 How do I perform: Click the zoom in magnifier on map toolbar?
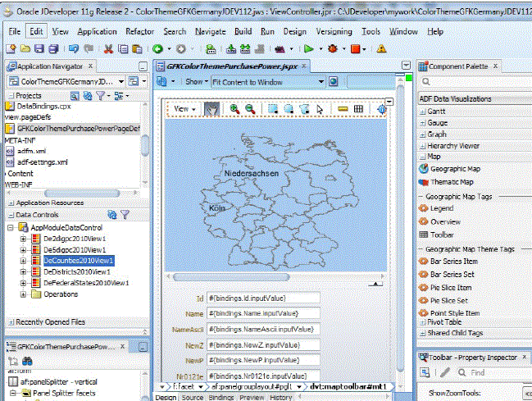click(234, 109)
